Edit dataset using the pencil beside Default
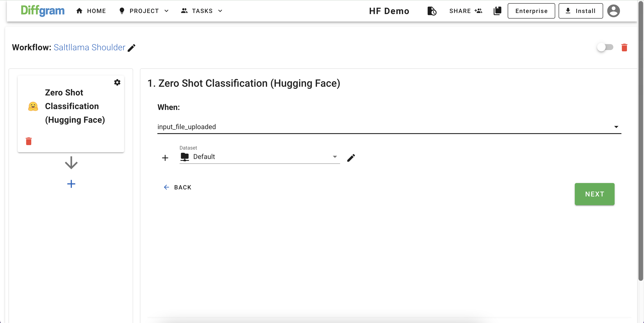This screenshot has height=323, width=644. pyautogui.click(x=351, y=158)
